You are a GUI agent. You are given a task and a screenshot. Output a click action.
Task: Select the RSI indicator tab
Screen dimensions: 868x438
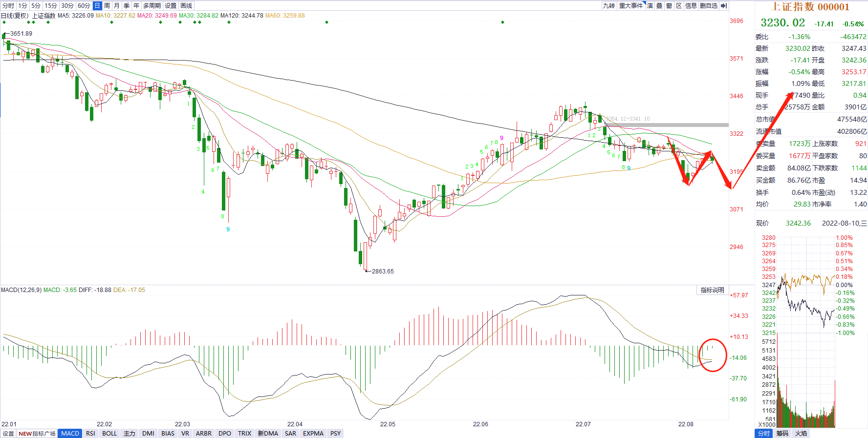point(90,434)
